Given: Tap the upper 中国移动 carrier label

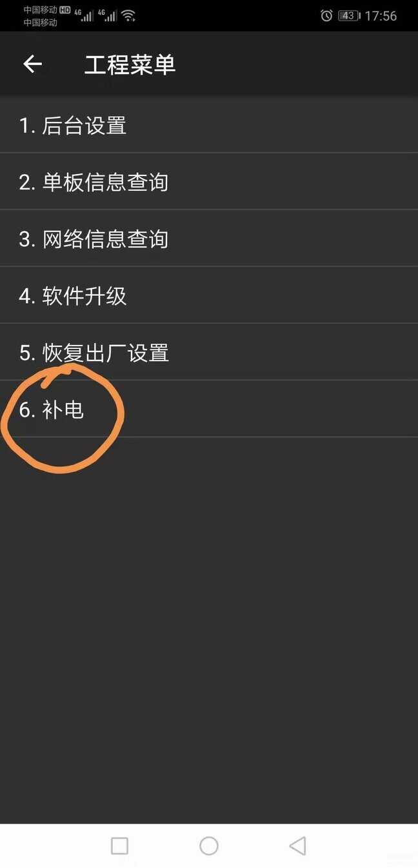Looking at the screenshot, I should (x=40, y=10).
